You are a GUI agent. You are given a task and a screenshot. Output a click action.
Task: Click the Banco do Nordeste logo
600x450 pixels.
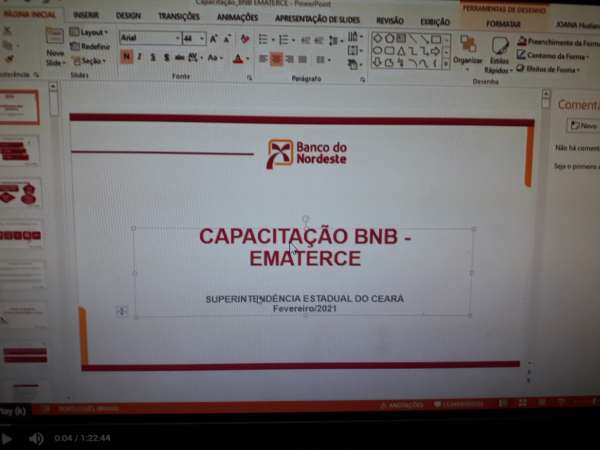(307, 153)
